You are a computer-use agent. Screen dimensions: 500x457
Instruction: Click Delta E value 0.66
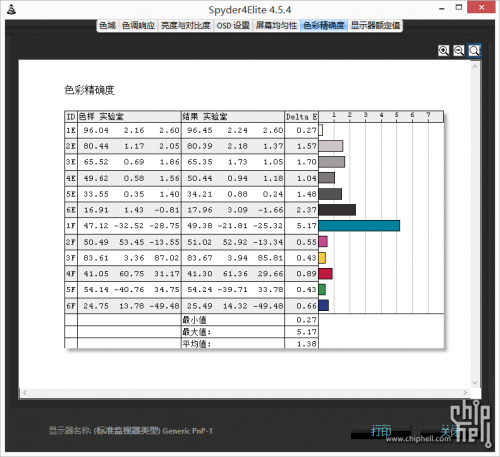306,306
